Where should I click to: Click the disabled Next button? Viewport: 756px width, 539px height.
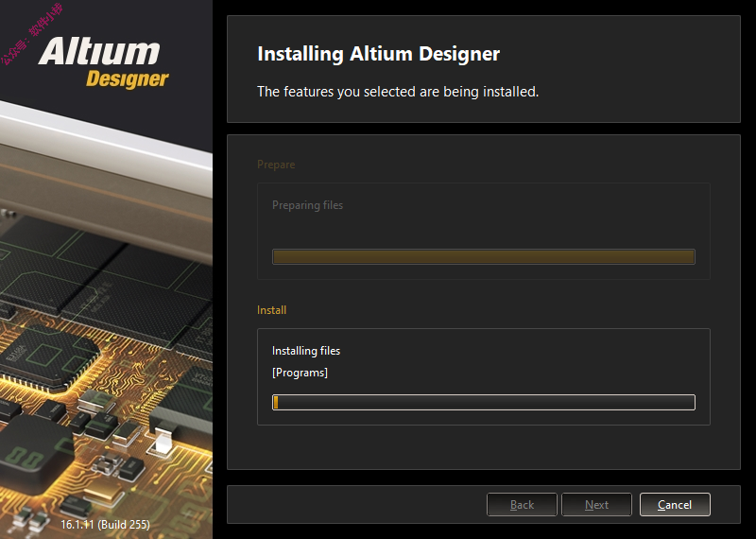point(596,504)
